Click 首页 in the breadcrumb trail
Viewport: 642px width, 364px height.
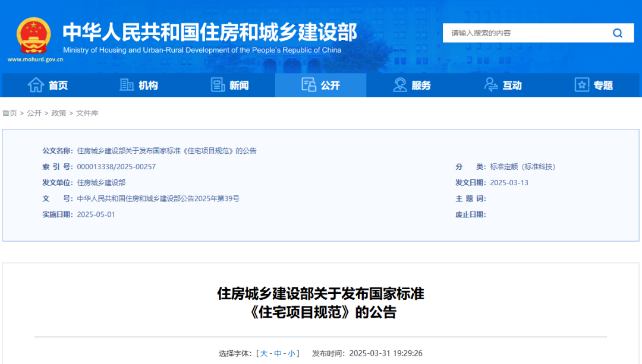click(x=10, y=113)
